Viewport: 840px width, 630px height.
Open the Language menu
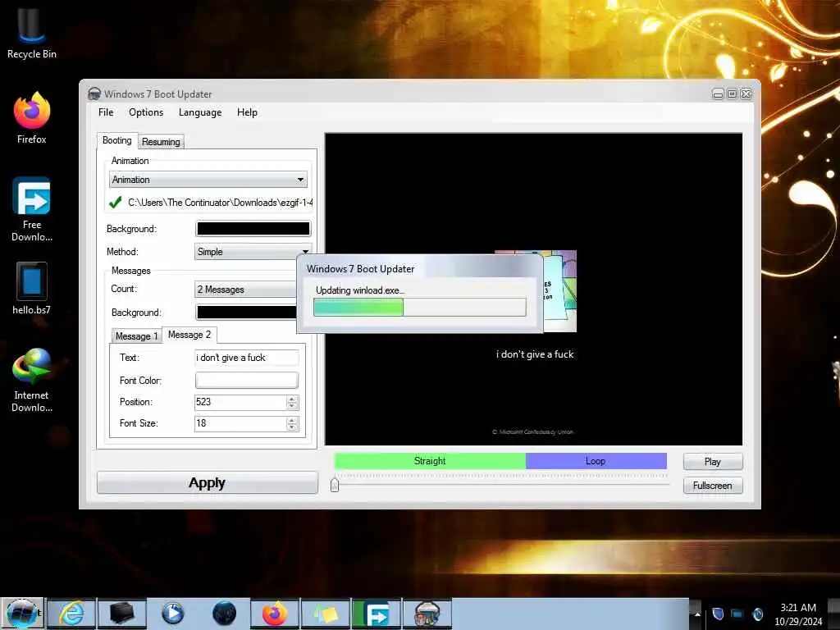pos(200,112)
